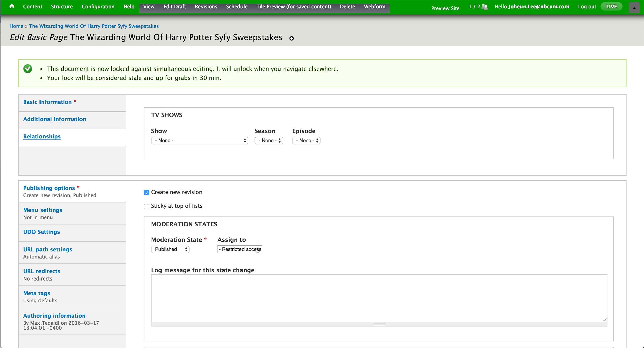Enable Sticky at top of lists
644x348 pixels.
point(147,206)
